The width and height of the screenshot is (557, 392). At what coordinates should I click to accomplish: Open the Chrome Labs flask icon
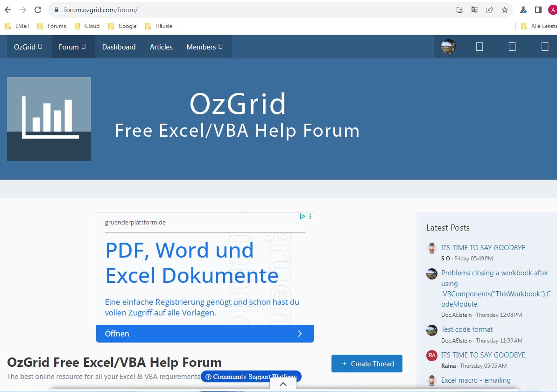point(523,10)
